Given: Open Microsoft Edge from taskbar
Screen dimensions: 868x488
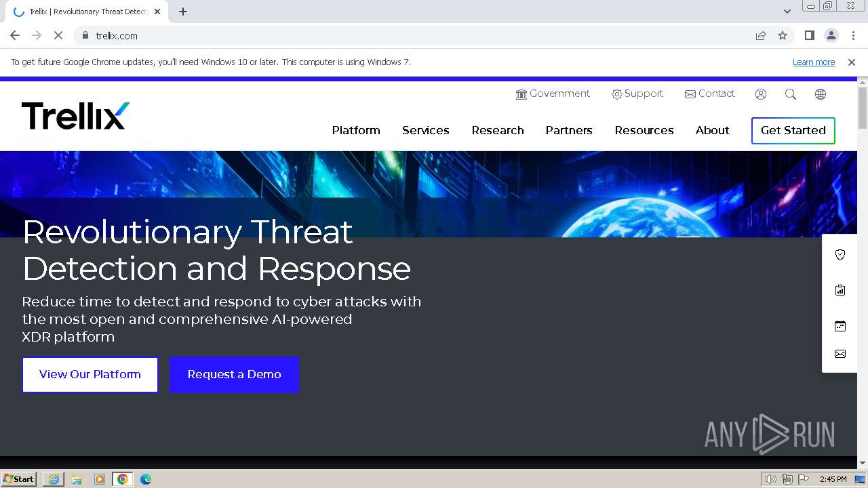Looking at the screenshot, I should [x=146, y=479].
